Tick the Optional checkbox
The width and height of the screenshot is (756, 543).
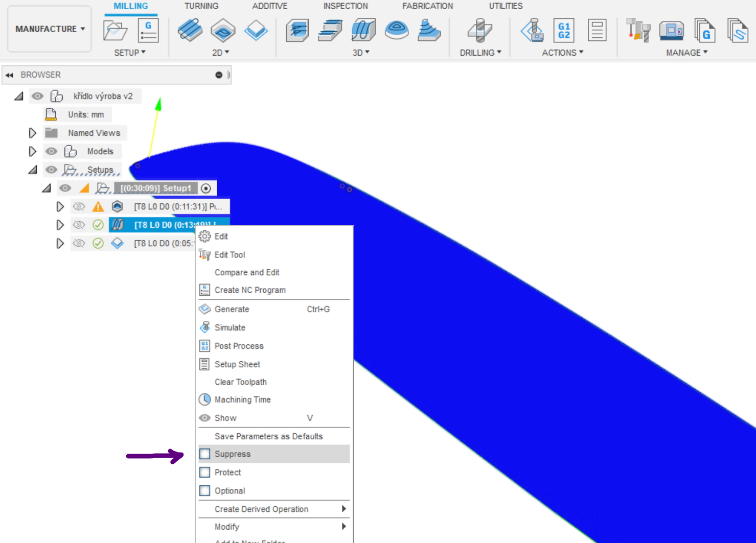tap(205, 491)
